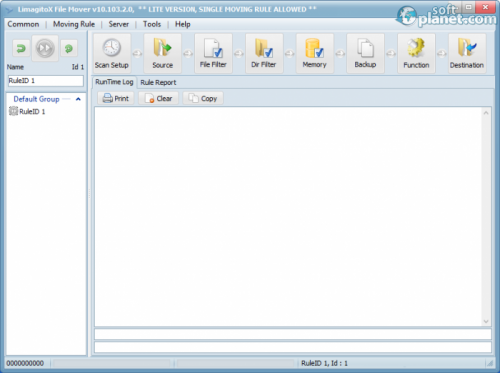
Task: Switch to the Rule Report tab
Action: pyautogui.click(x=158, y=82)
